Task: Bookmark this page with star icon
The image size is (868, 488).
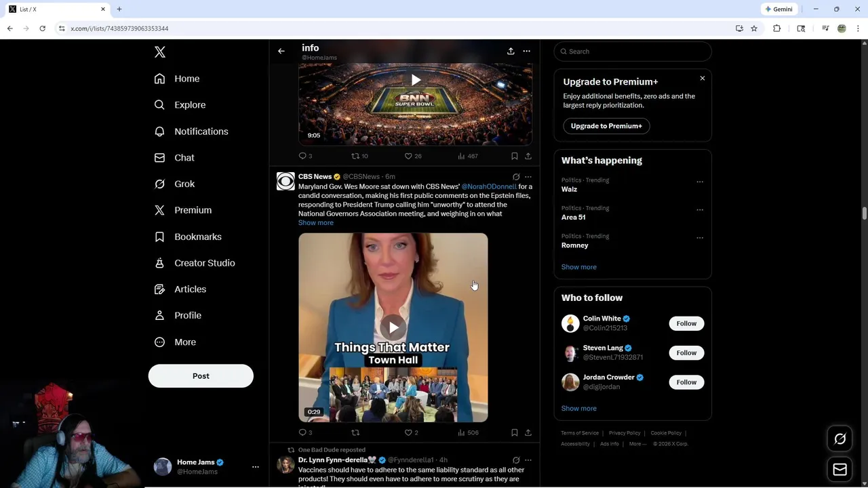Action: [754, 28]
